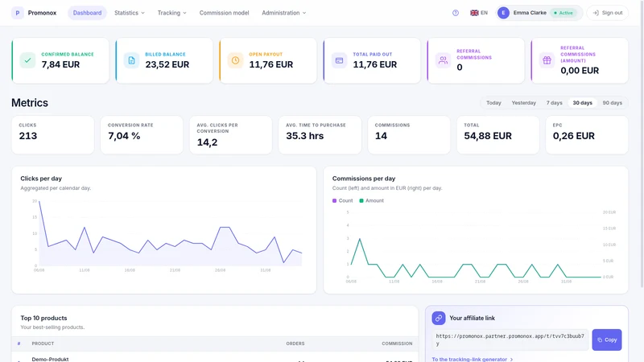The image size is (644, 362).
Task: Click Emma Clarke's avatar icon
Action: pos(503,13)
